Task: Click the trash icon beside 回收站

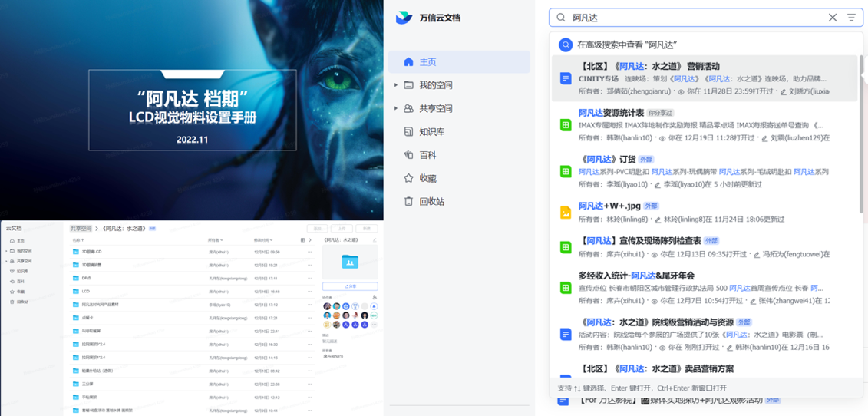Action: tap(408, 202)
